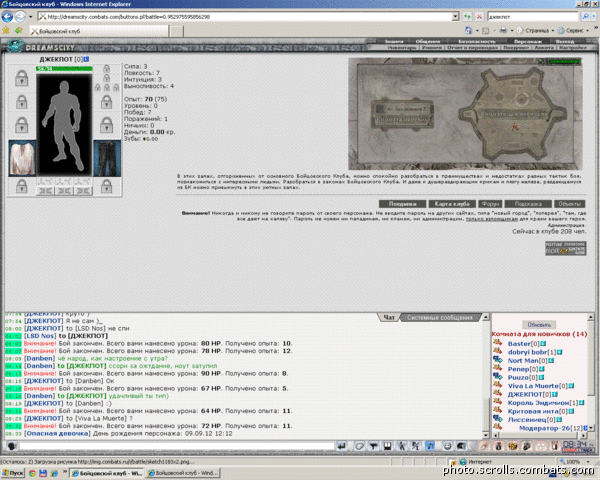Screen dimensions: 600x480
Task: Click locked slot directly below the white shirt
Action: [x=22, y=186]
